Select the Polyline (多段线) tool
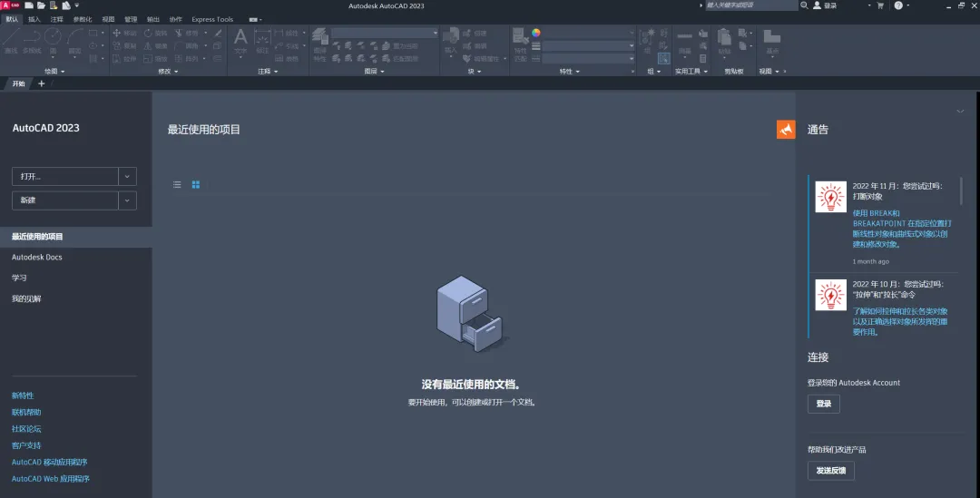Viewport: 980px width, 498px height. [x=32, y=41]
